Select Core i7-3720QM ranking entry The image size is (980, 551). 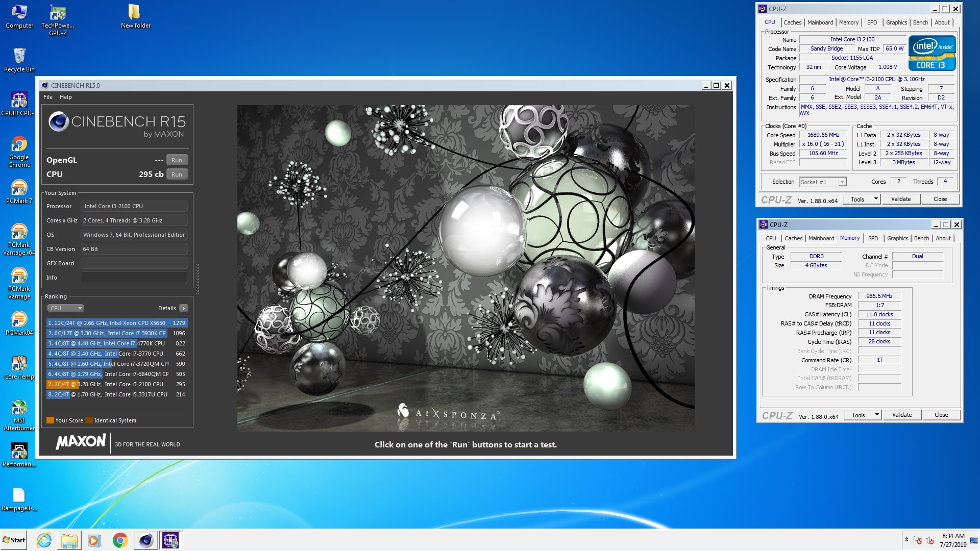pos(117,364)
